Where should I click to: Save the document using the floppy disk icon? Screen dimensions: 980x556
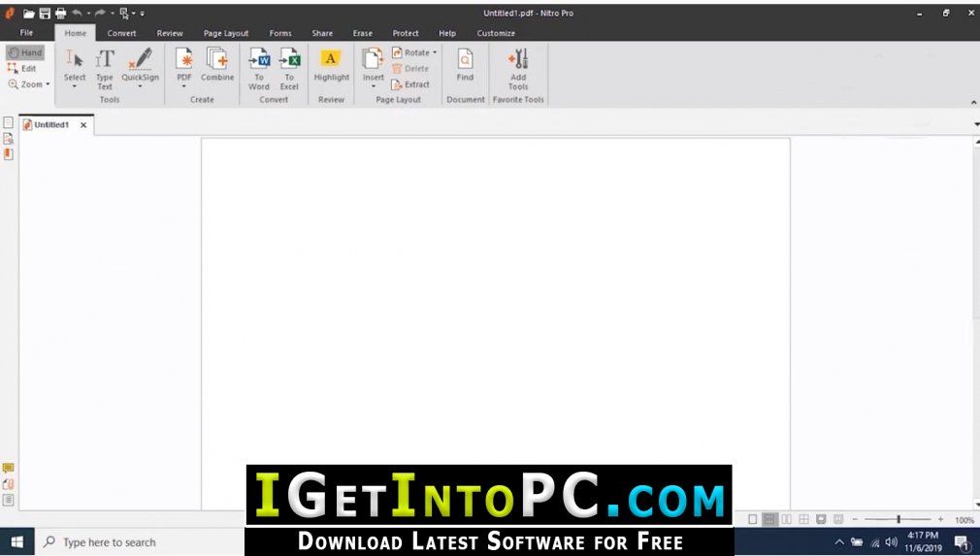click(45, 14)
